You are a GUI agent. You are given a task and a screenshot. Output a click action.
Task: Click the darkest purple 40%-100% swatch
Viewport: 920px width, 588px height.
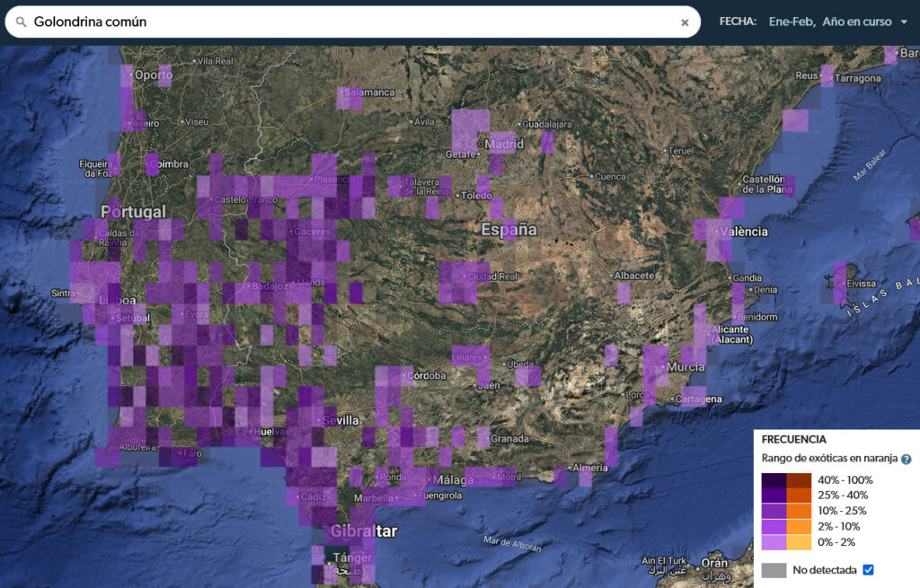(774, 480)
